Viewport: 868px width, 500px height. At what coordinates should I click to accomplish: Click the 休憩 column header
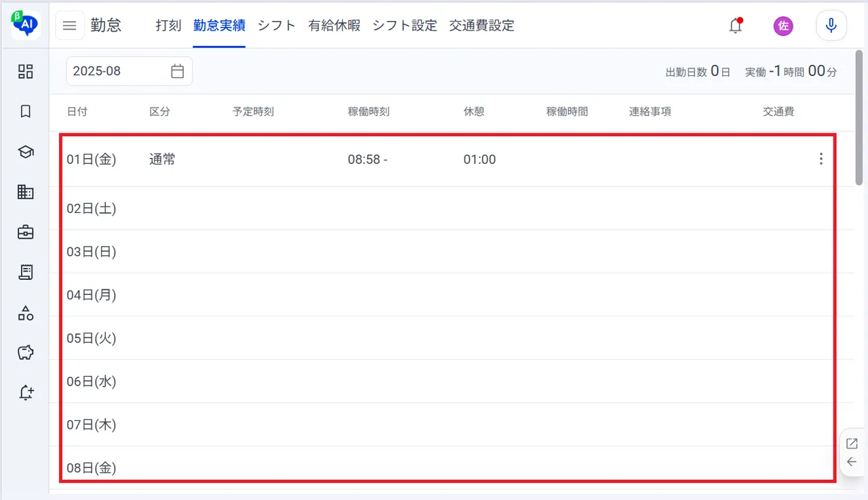tap(474, 112)
